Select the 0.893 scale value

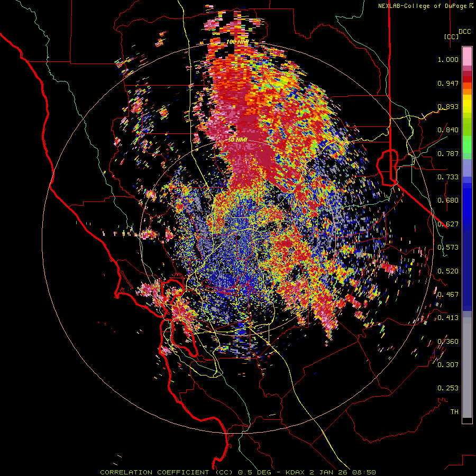click(448, 106)
